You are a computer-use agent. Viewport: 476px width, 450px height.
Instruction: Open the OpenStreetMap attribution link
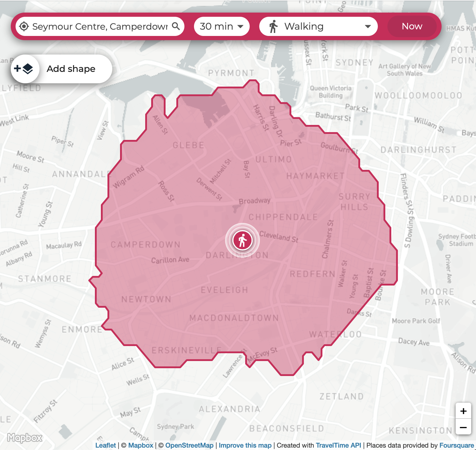189,445
